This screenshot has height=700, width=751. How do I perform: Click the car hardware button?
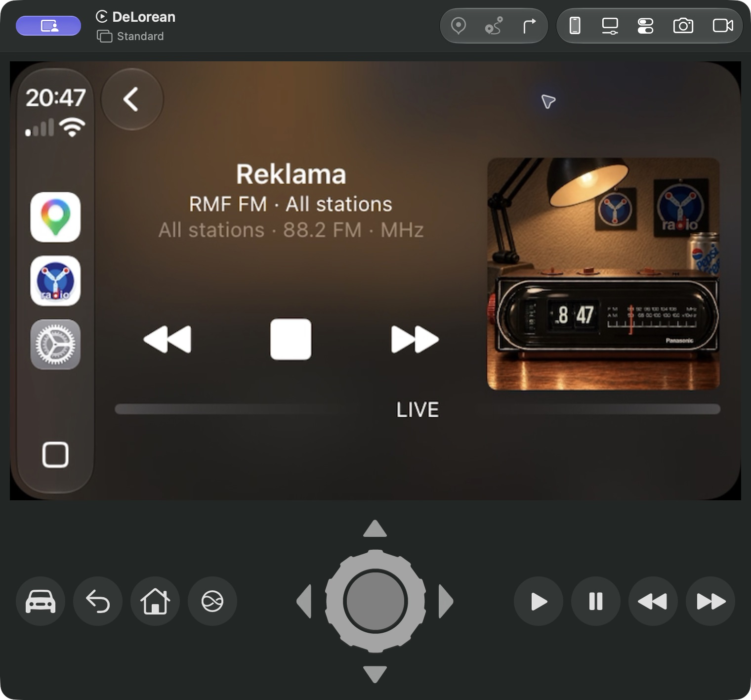click(41, 602)
